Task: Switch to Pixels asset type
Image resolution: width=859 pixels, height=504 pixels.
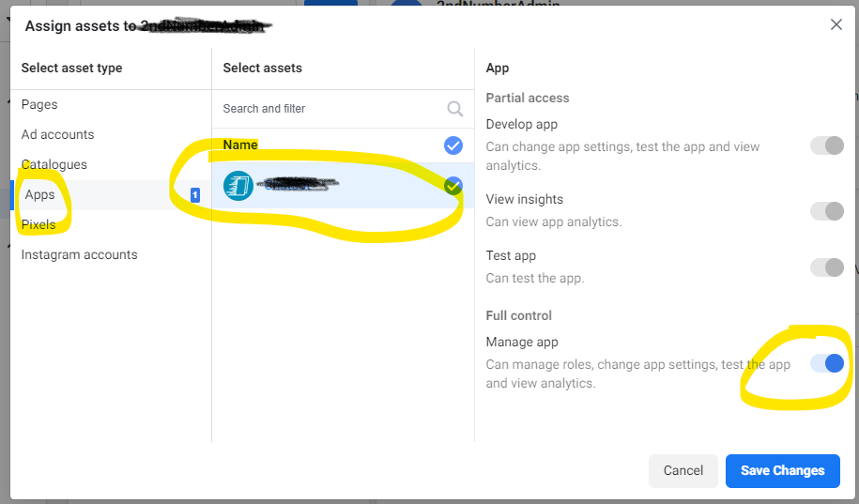Action: pyautogui.click(x=38, y=224)
